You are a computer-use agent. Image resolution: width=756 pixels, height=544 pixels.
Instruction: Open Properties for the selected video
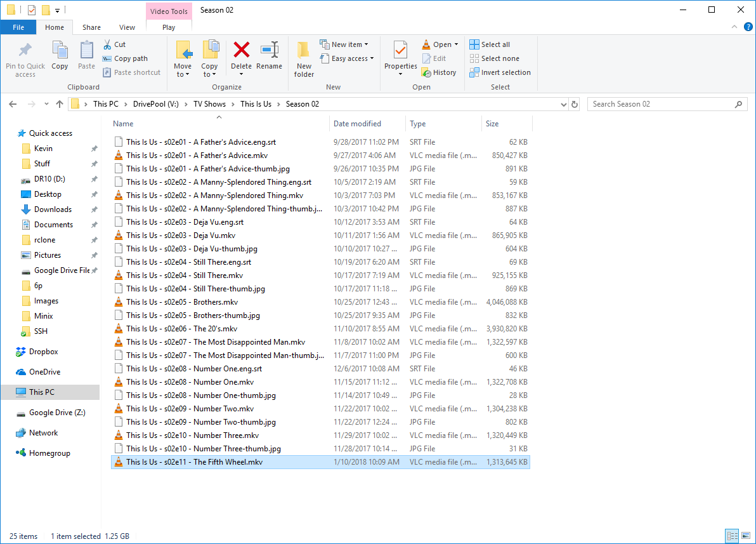pyautogui.click(x=400, y=57)
